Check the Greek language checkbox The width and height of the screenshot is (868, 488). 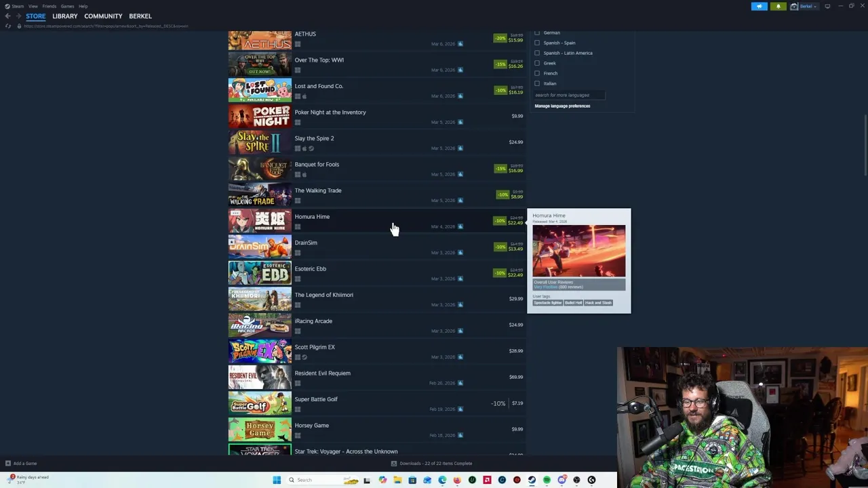point(537,63)
